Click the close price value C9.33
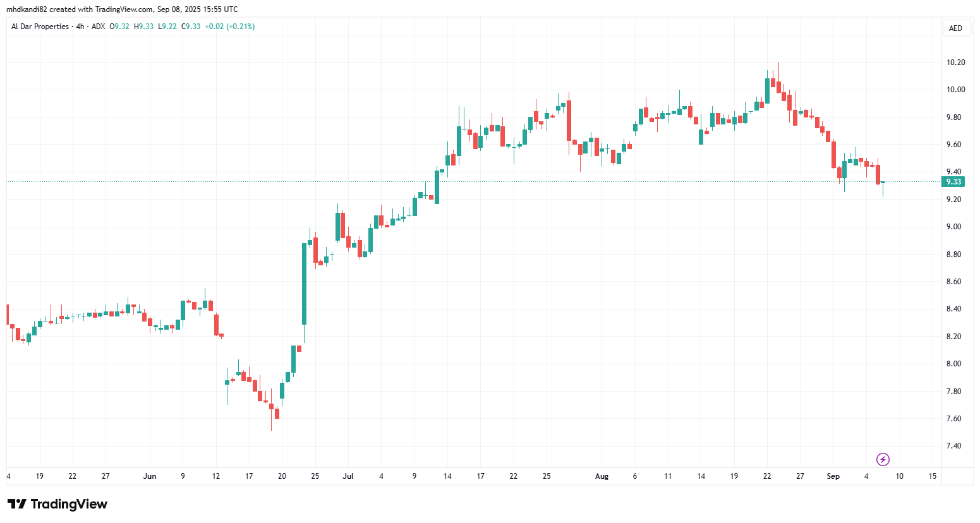 [191, 27]
